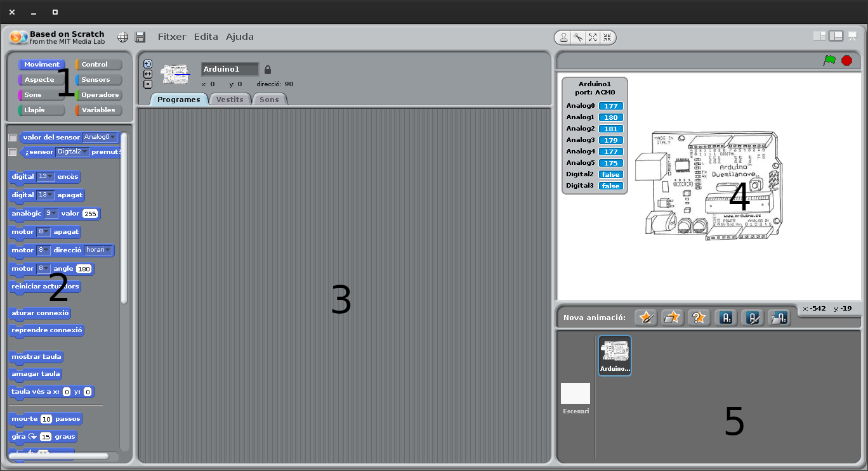This screenshot has width=868, height=471.
Task: Select the shrink sprite tool
Action: click(607, 37)
